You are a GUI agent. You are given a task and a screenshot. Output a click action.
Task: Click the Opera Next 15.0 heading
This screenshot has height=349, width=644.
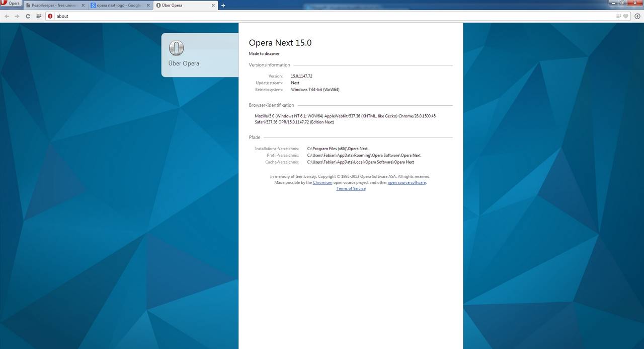[x=280, y=43]
